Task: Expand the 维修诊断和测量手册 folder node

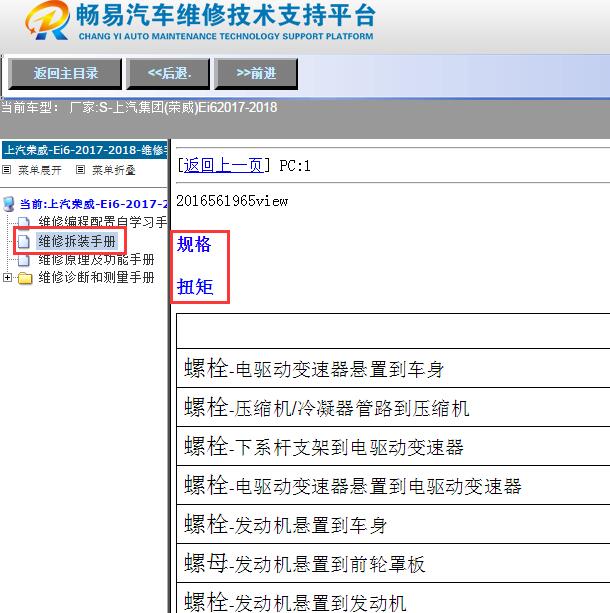Action: tap(7, 278)
